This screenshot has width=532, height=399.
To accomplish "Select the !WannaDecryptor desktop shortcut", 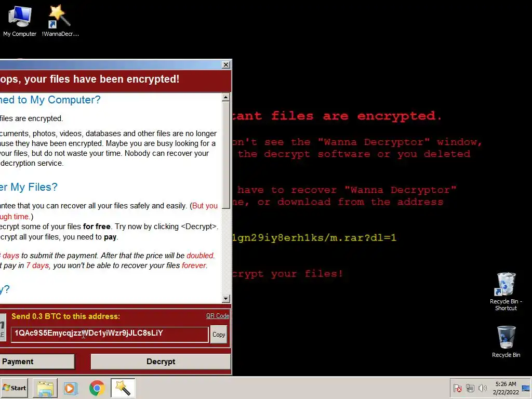I will coord(60,20).
